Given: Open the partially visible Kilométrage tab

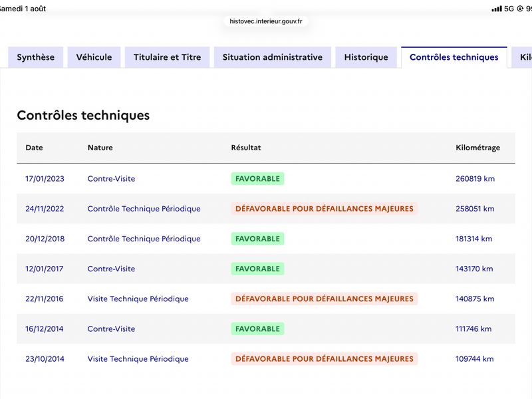Looking at the screenshot, I should click(523, 57).
